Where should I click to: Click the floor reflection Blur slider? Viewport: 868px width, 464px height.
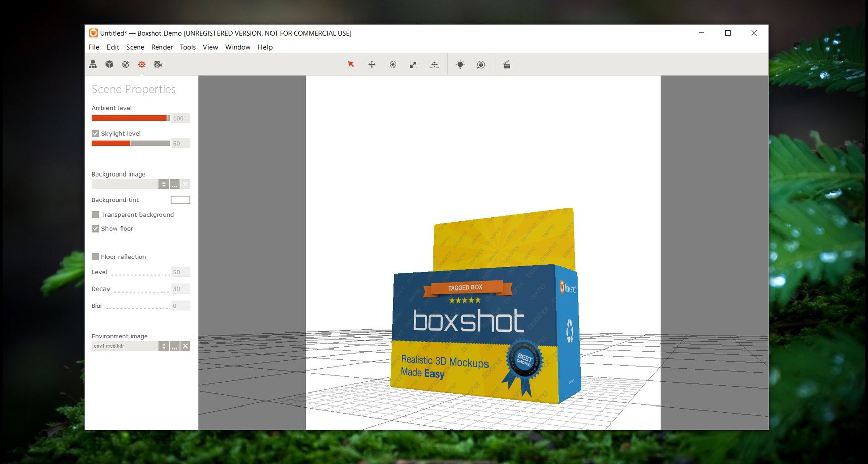[137, 307]
